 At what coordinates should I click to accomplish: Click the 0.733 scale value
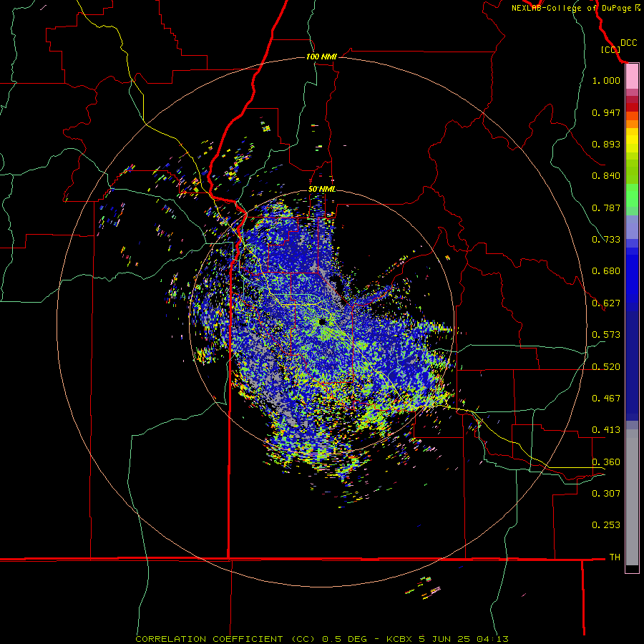tap(606, 240)
